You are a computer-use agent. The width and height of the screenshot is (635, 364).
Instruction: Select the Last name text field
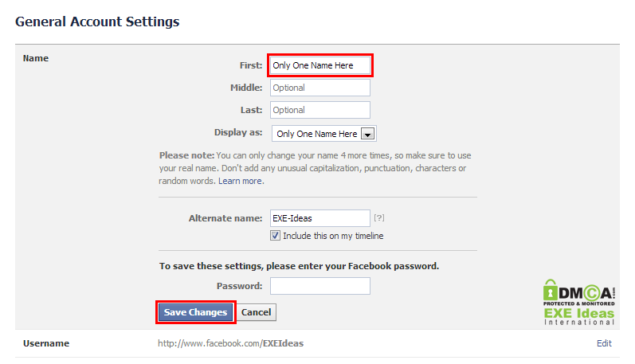pyautogui.click(x=320, y=110)
